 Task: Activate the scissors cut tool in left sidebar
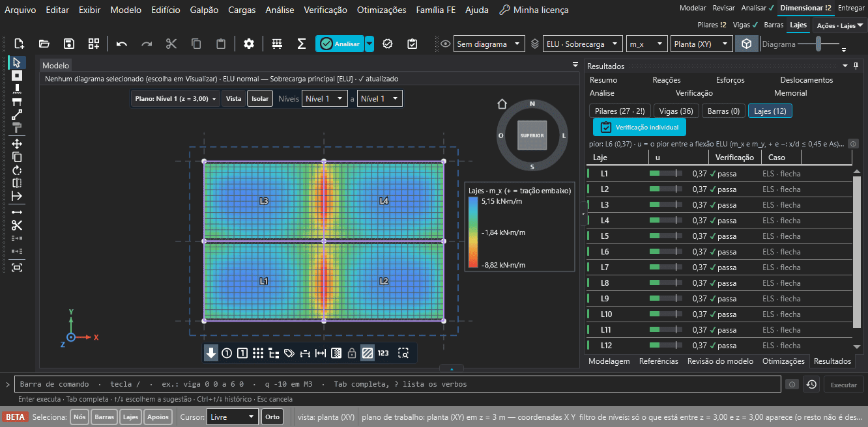point(17,225)
